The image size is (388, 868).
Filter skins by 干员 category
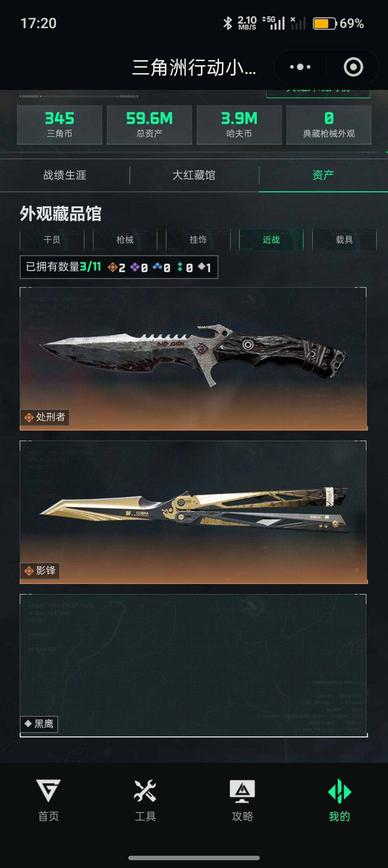point(52,240)
